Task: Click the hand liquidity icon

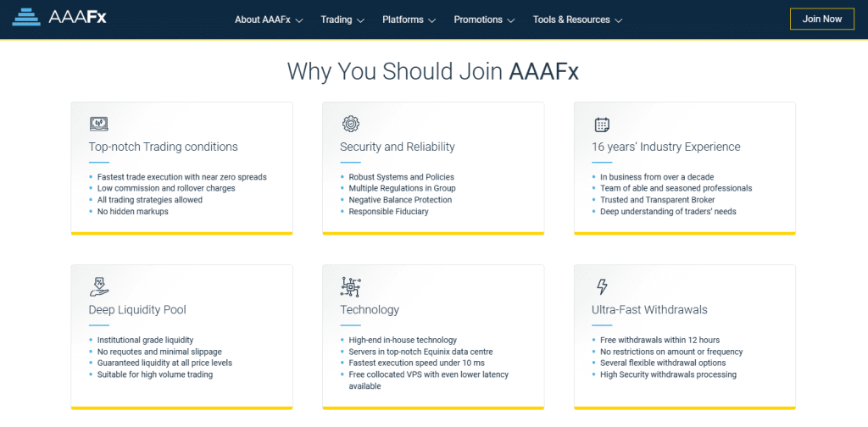Action: point(100,286)
